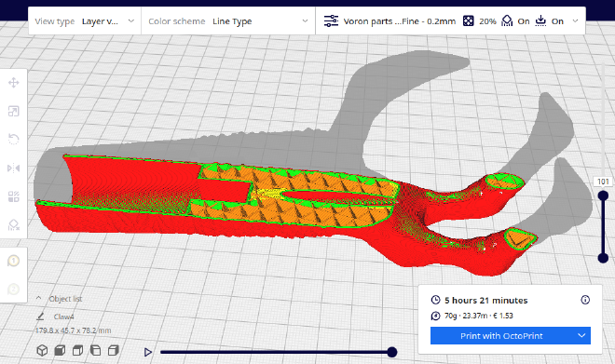Viewport: 615px width, 364px height.
Task: Open the View type dropdown
Action: [85, 21]
